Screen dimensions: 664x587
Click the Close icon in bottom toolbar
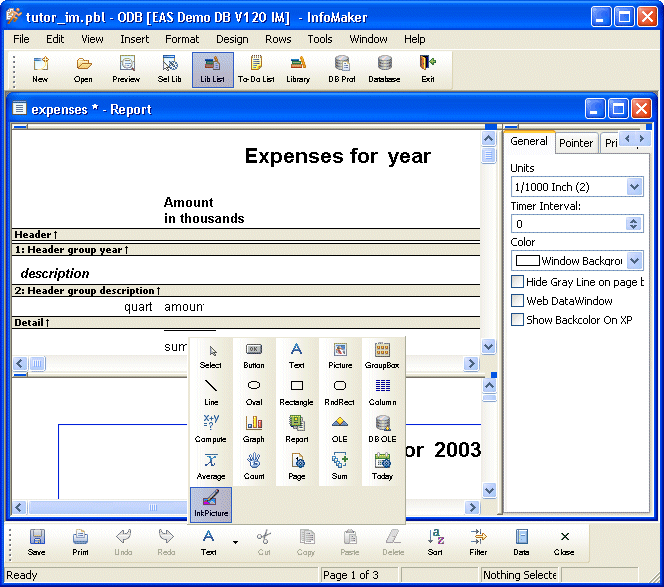564,543
